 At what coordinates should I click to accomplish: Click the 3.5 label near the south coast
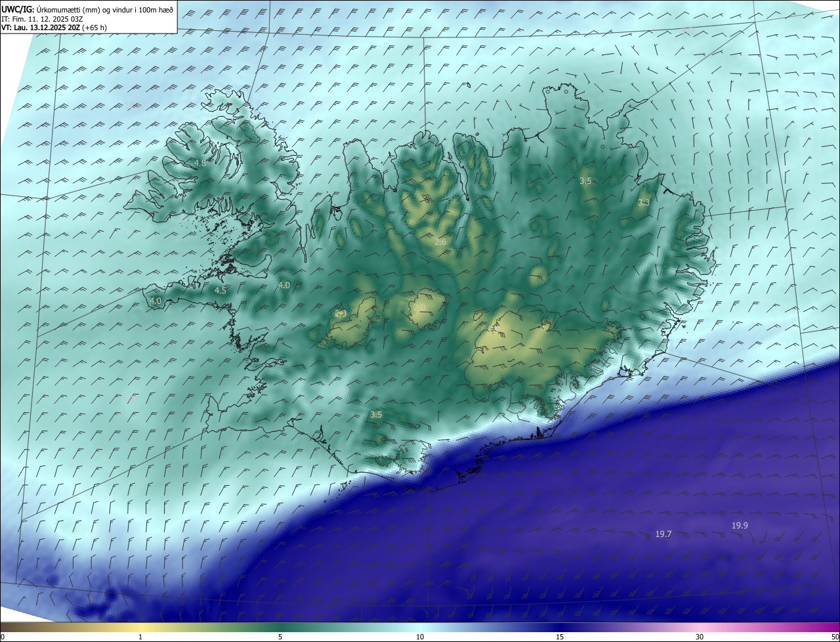[x=376, y=415]
